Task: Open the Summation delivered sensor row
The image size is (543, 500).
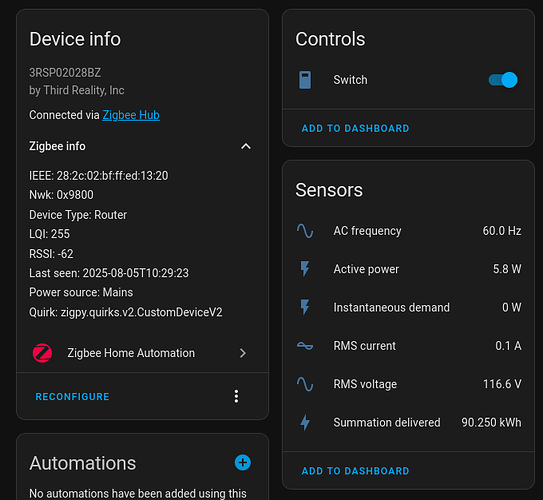Action: point(409,422)
